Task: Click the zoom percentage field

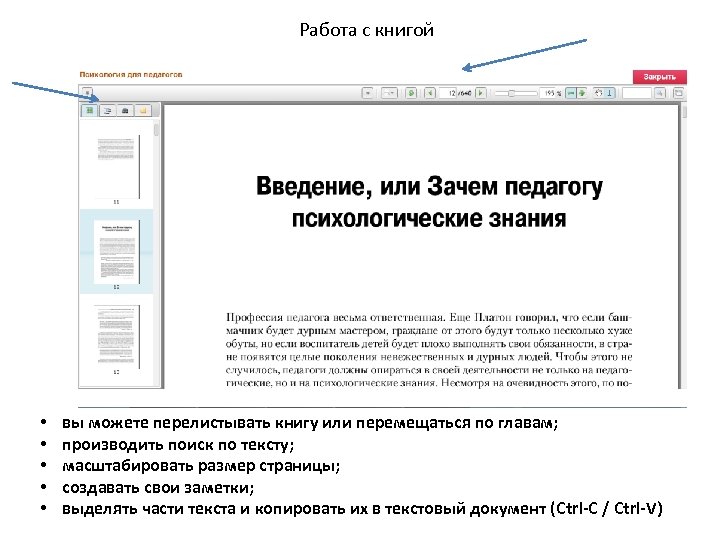Action: coord(547,93)
